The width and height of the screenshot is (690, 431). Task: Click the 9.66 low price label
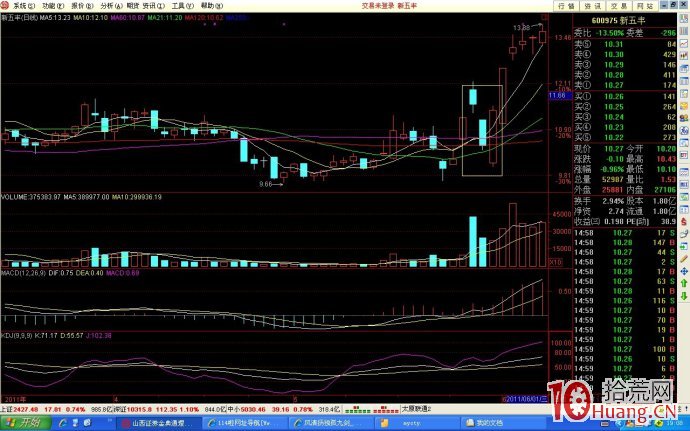pos(266,184)
